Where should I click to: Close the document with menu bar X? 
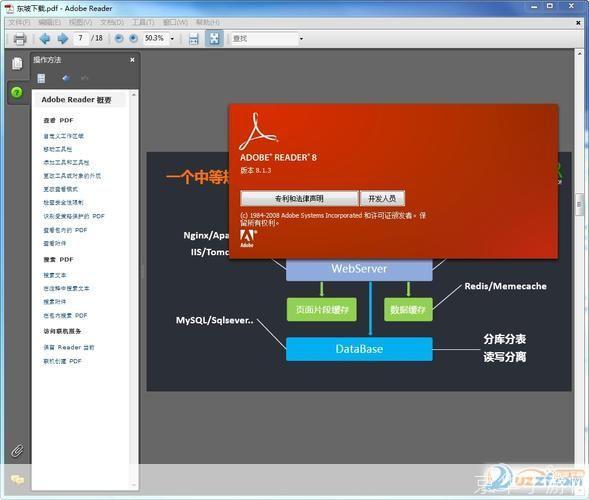(578, 23)
